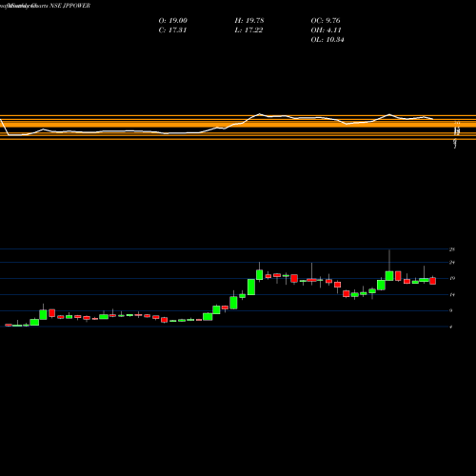The height and width of the screenshot is (476, 476).
Task: Click the '28' price axis label
Action: pos(452,249)
